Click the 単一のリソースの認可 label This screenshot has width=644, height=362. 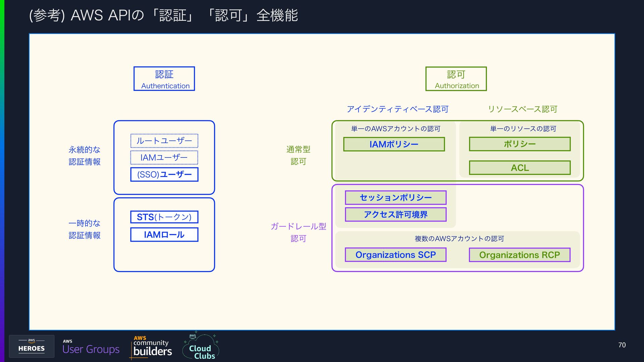click(523, 129)
